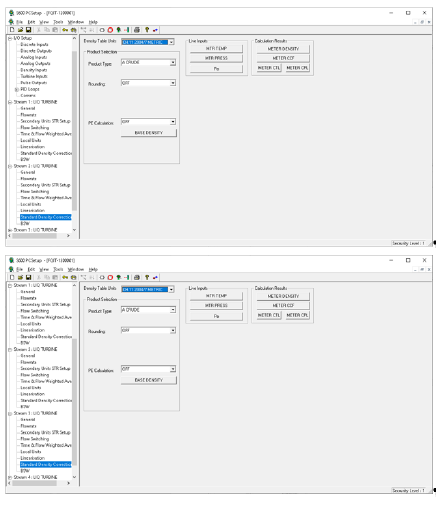439x507 pixels.
Task: Click tree's vertical scrollbar thumb, upper window
Action: pyautogui.click(x=74, y=130)
